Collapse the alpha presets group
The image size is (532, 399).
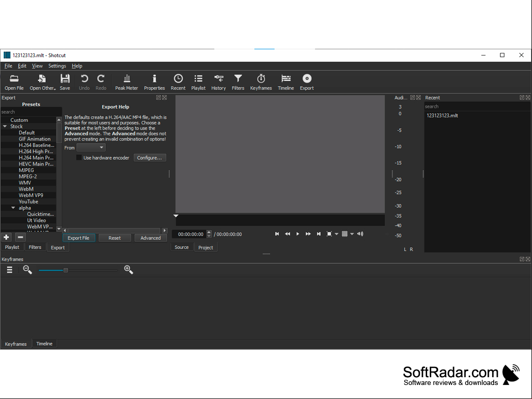click(x=13, y=208)
